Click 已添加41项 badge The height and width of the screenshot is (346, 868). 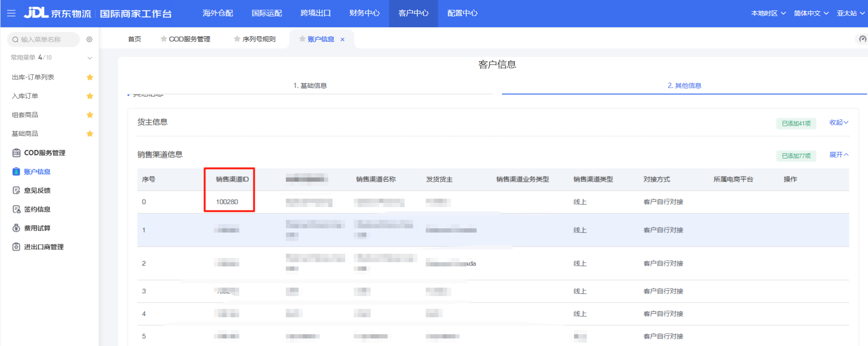(x=796, y=123)
